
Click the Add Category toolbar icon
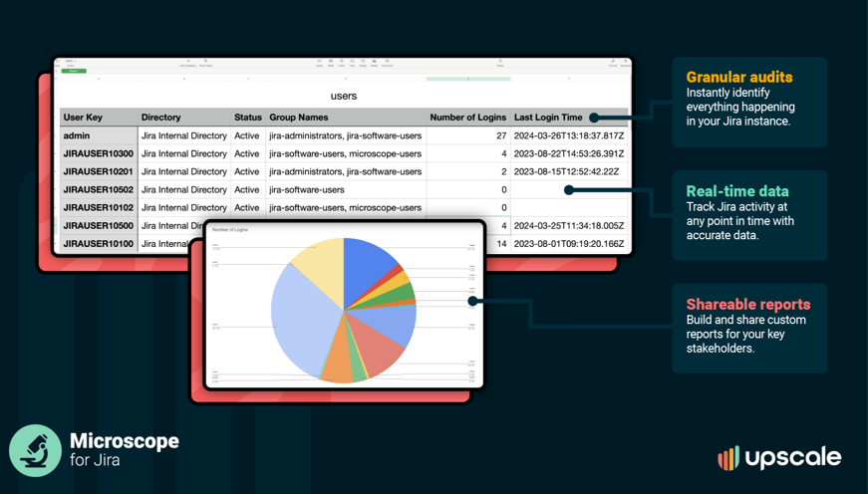[x=188, y=63]
